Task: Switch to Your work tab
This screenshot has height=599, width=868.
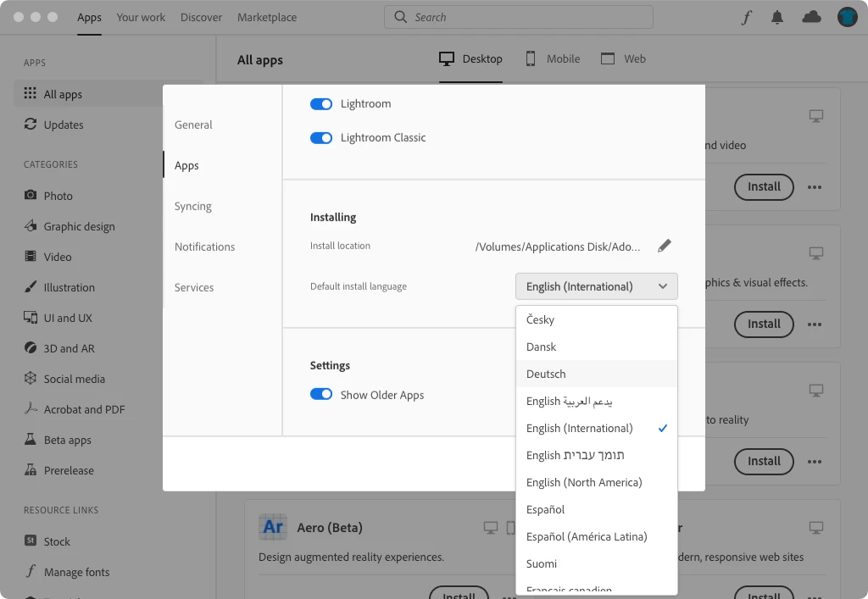Action: (x=141, y=17)
